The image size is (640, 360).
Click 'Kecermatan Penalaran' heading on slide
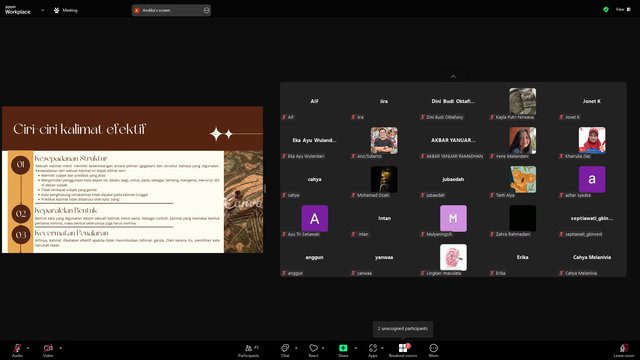tap(71, 233)
